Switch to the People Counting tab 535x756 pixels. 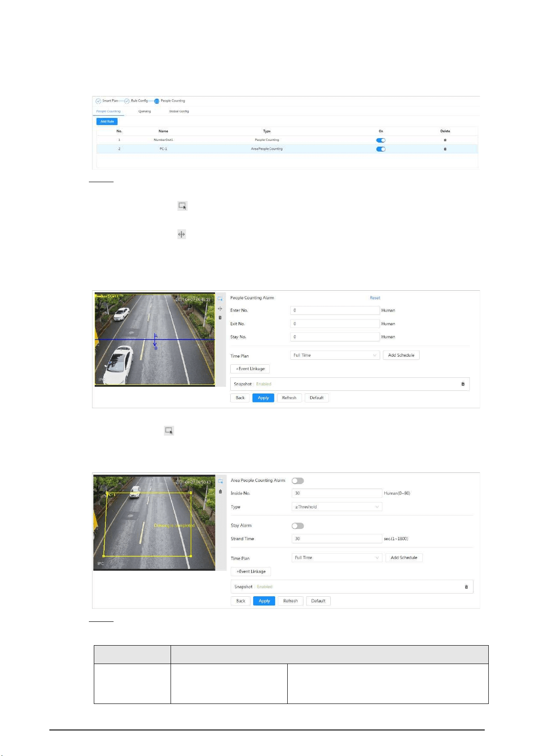[108, 111]
